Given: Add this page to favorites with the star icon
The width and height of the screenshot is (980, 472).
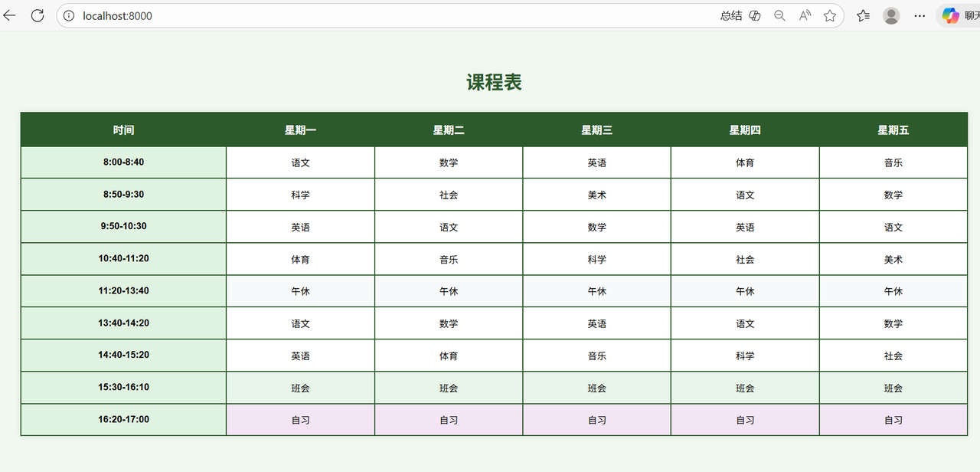Looking at the screenshot, I should pyautogui.click(x=830, y=15).
